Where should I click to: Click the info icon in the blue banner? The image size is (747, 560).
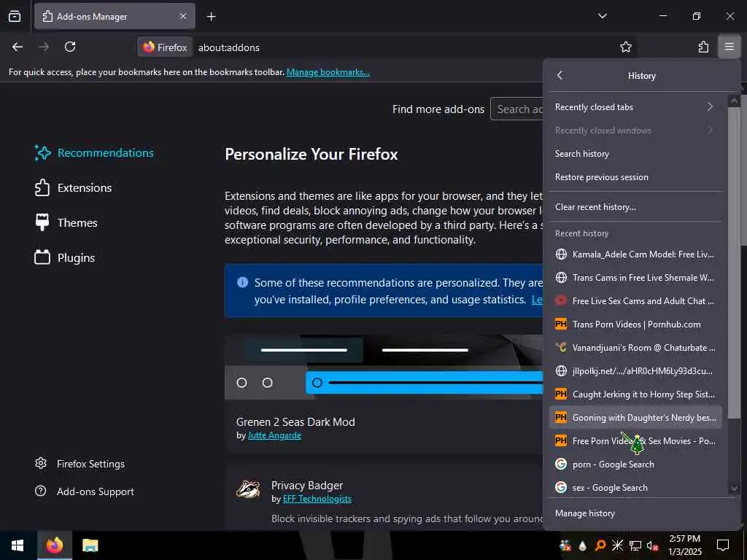(242, 282)
